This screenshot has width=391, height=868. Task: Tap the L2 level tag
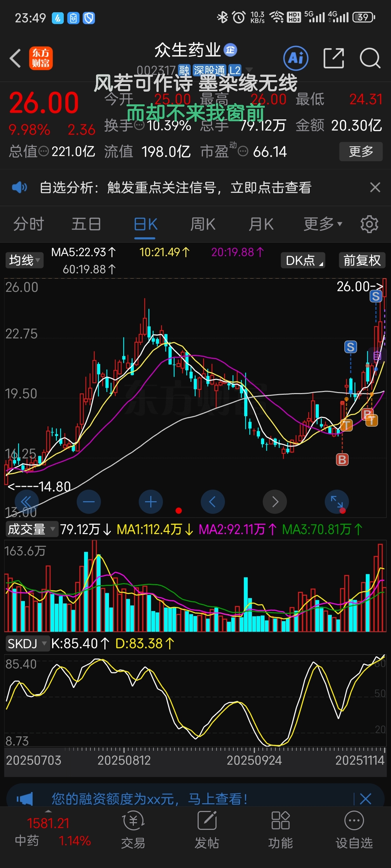coord(235,70)
